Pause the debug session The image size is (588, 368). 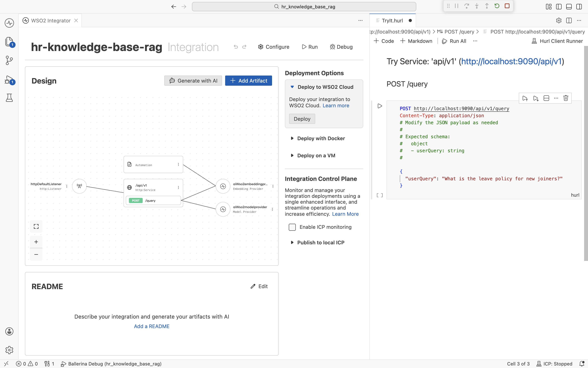(x=457, y=6)
